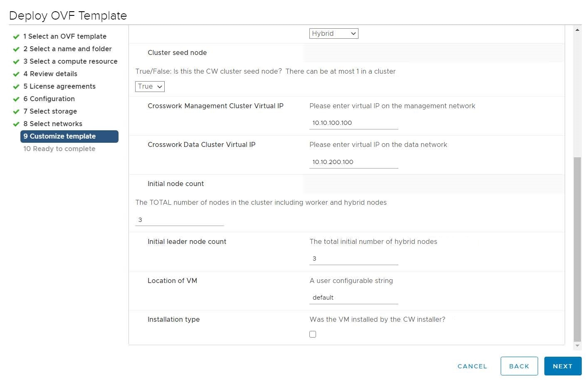Edit the Data Cluster Virtual IP field
The width and height of the screenshot is (588, 385).
pos(353,162)
